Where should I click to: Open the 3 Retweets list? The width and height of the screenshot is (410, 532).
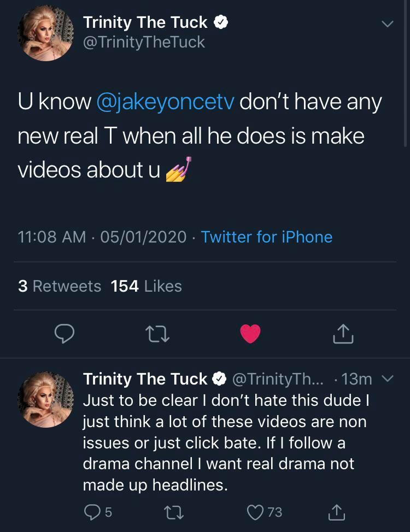(x=58, y=286)
